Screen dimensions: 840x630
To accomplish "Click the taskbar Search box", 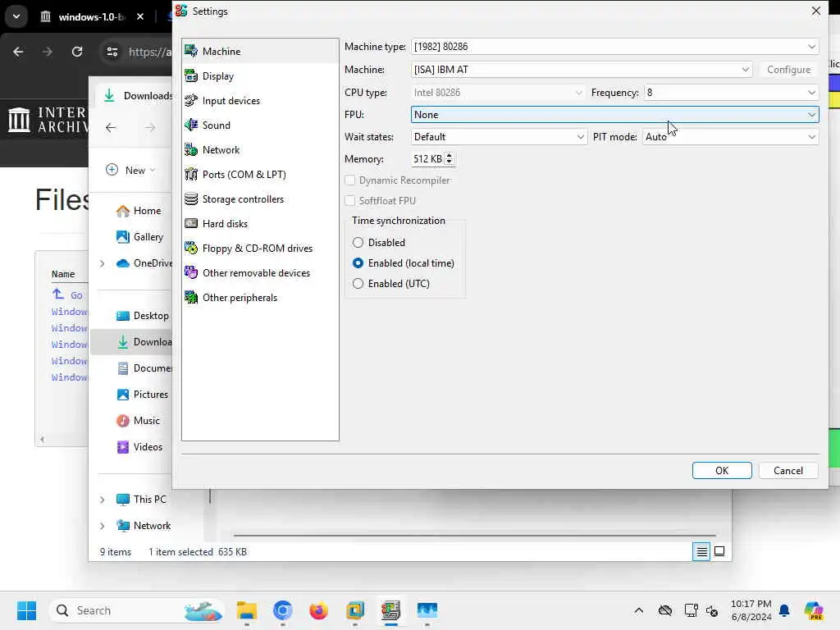I will [x=136, y=610].
